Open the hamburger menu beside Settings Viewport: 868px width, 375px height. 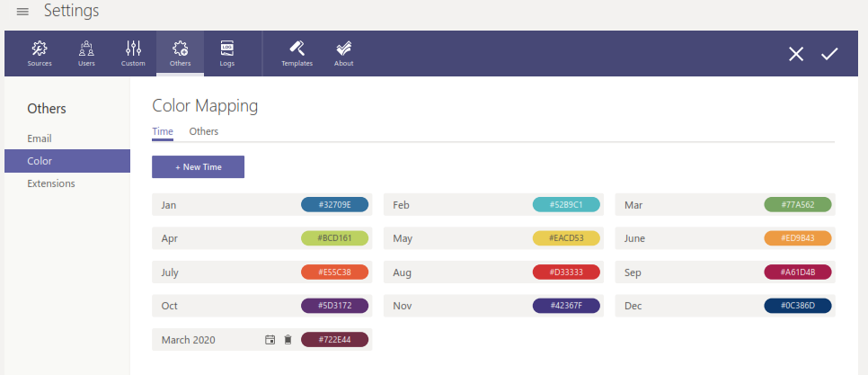pos(22,12)
